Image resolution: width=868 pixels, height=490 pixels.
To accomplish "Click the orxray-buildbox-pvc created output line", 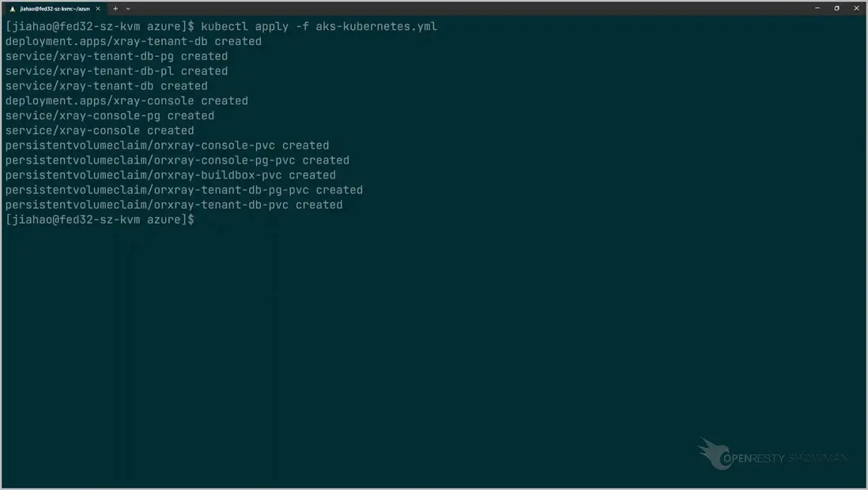I will tap(170, 175).
